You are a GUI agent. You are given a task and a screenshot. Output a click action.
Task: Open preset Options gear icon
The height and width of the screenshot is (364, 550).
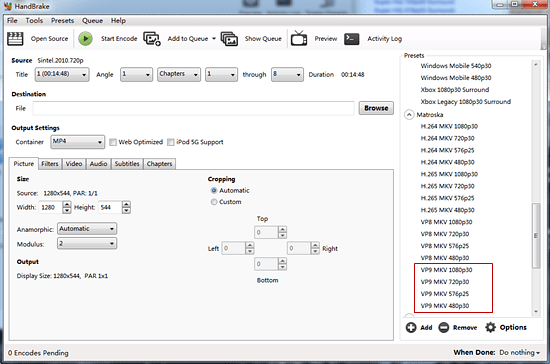click(490, 327)
